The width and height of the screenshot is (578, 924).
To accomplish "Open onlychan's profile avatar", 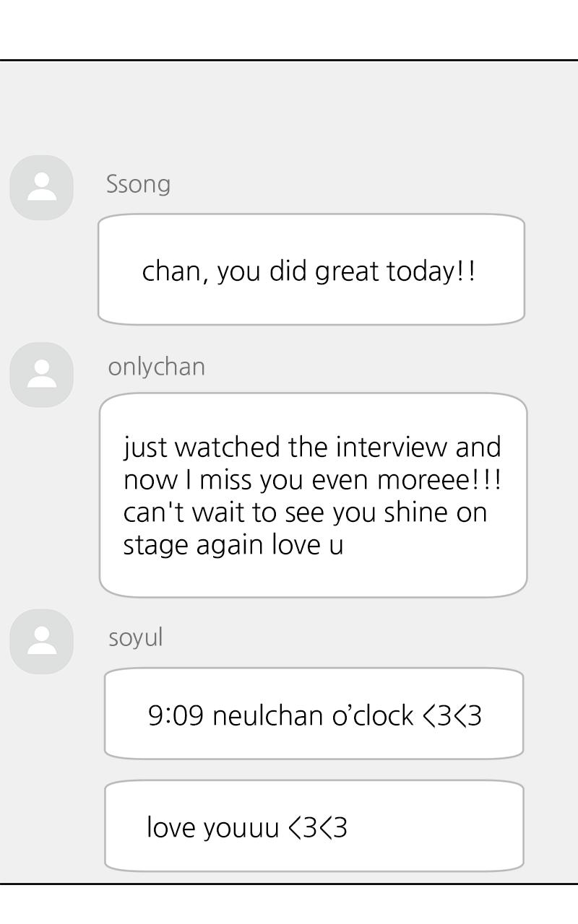I will click(42, 374).
